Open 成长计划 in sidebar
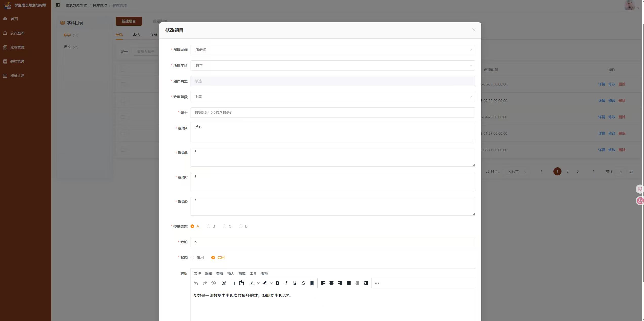644x321 pixels. pyautogui.click(x=17, y=76)
